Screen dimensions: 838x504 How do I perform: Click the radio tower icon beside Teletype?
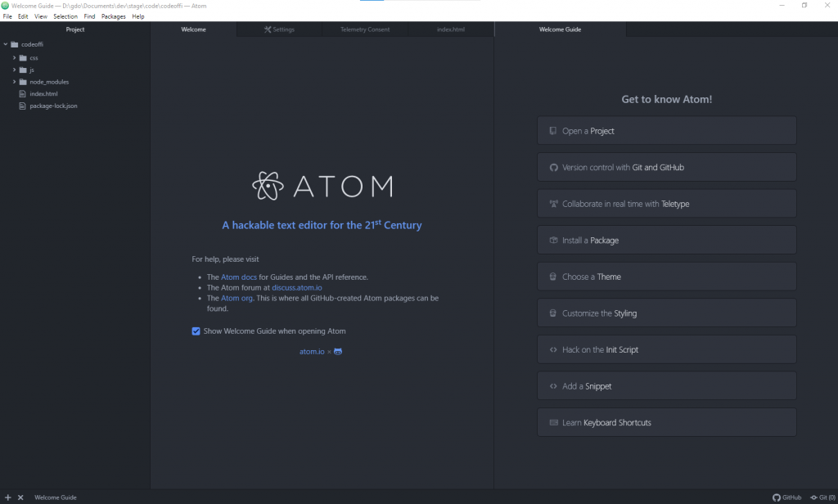click(x=553, y=204)
